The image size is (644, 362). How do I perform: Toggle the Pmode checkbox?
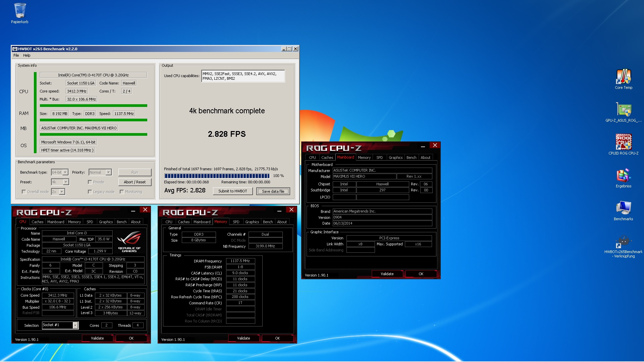pos(90,182)
